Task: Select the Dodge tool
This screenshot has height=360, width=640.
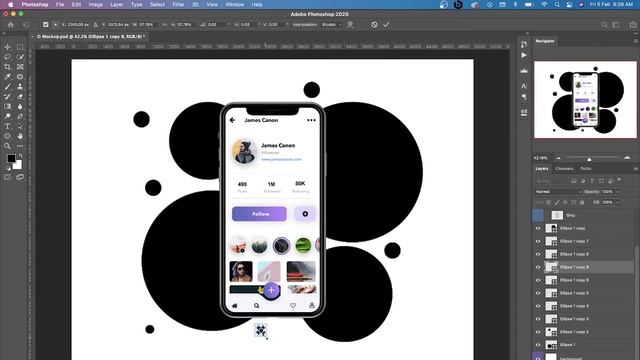Action: click(x=7, y=116)
